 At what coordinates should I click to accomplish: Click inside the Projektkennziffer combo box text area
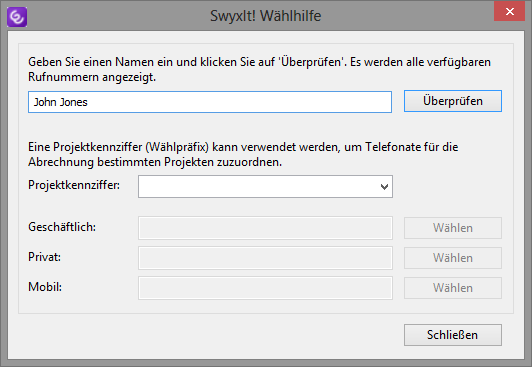click(258, 187)
